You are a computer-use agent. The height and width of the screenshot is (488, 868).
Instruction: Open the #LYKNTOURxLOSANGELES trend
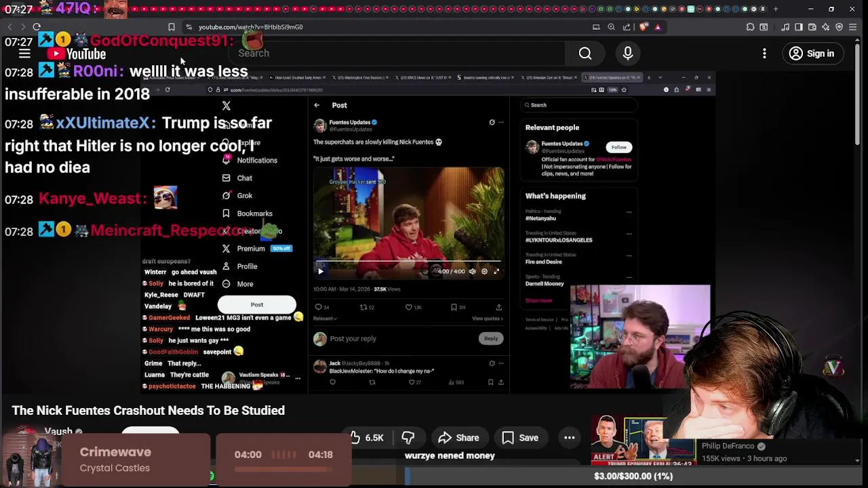point(559,240)
